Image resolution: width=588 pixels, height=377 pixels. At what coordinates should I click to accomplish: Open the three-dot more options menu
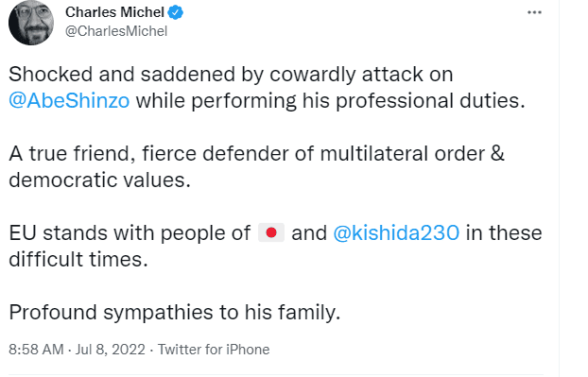coord(534,12)
